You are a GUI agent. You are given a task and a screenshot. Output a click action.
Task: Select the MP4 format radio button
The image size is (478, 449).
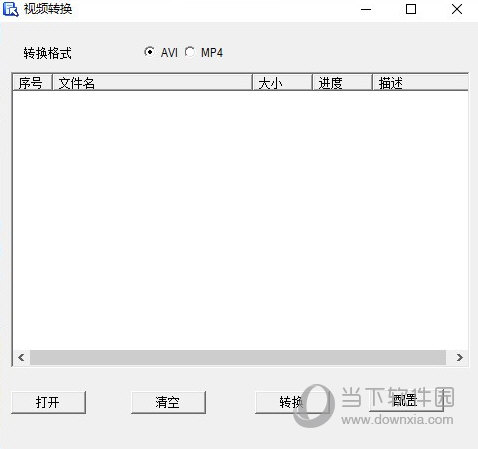pos(190,52)
